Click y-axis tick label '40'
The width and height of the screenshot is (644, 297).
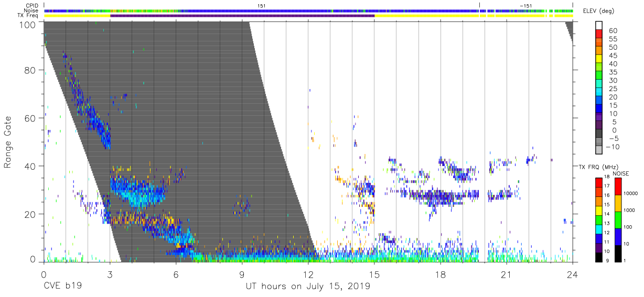[29, 166]
